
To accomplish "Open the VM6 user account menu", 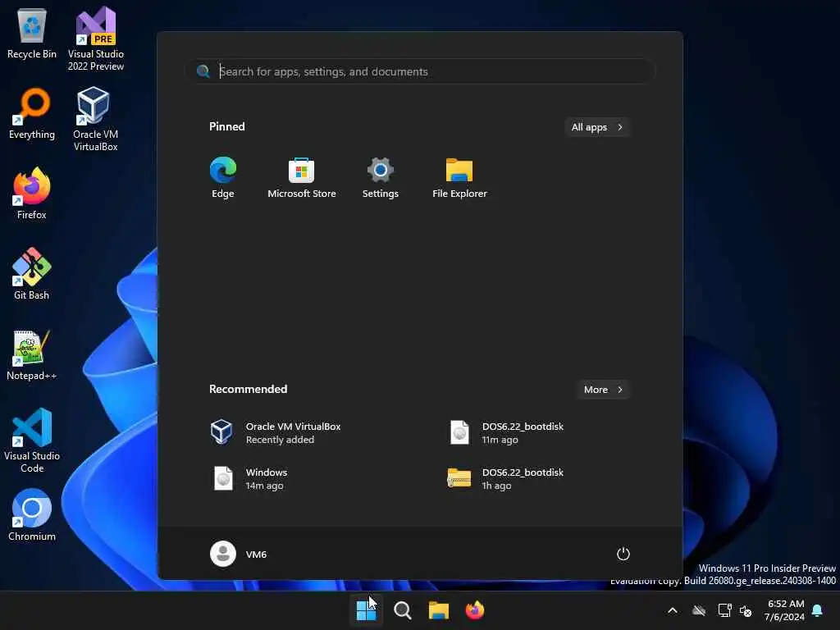I will tap(239, 554).
